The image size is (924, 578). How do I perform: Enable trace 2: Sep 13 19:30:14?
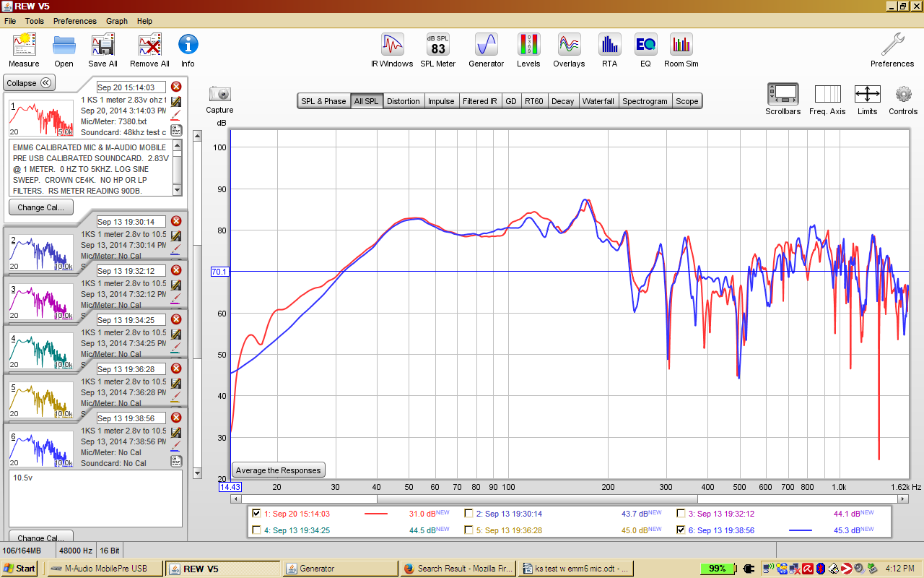click(x=469, y=514)
